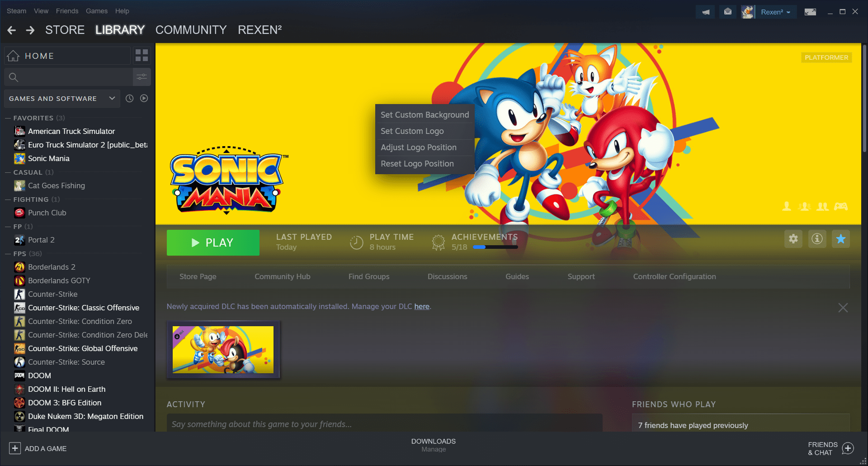Open the game settings gear icon
The width and height of the screenshot is (868, 466).
(793, 239)
